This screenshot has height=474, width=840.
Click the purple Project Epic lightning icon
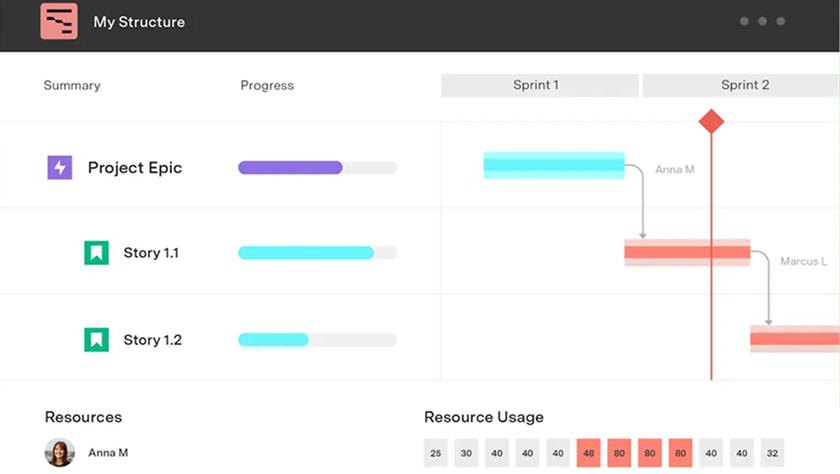click(60, 168)
